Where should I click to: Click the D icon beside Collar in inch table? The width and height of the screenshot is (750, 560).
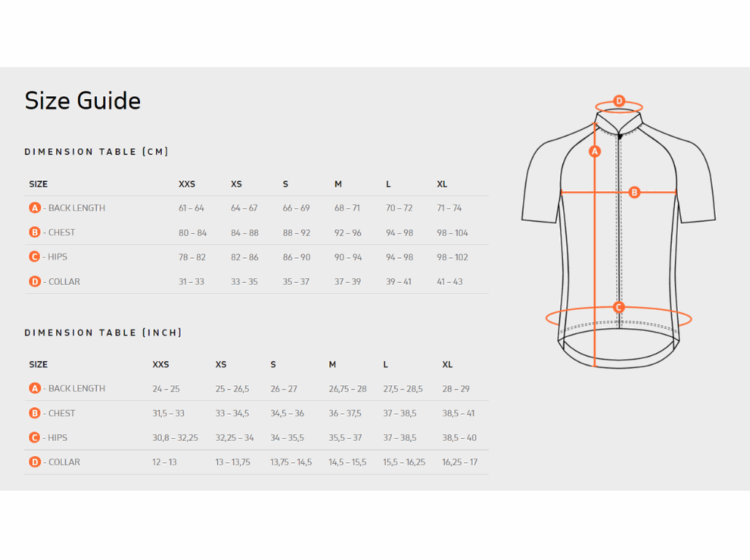(34, 462)
